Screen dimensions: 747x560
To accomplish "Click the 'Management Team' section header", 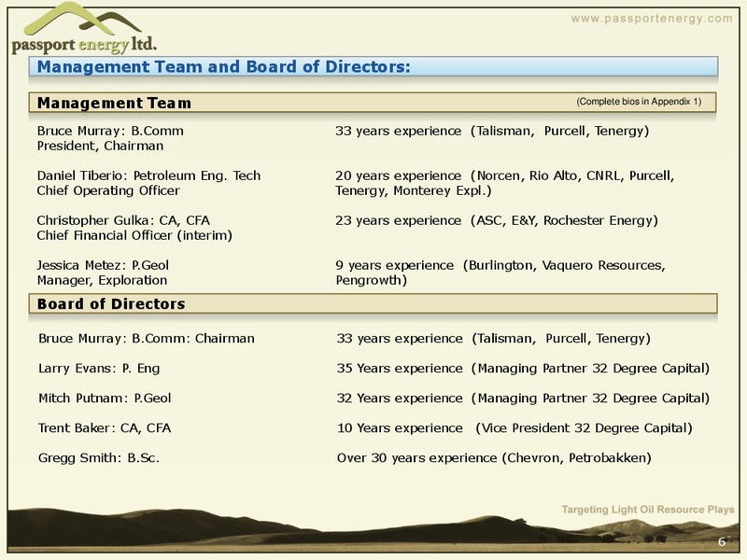I will click(372, 103).
